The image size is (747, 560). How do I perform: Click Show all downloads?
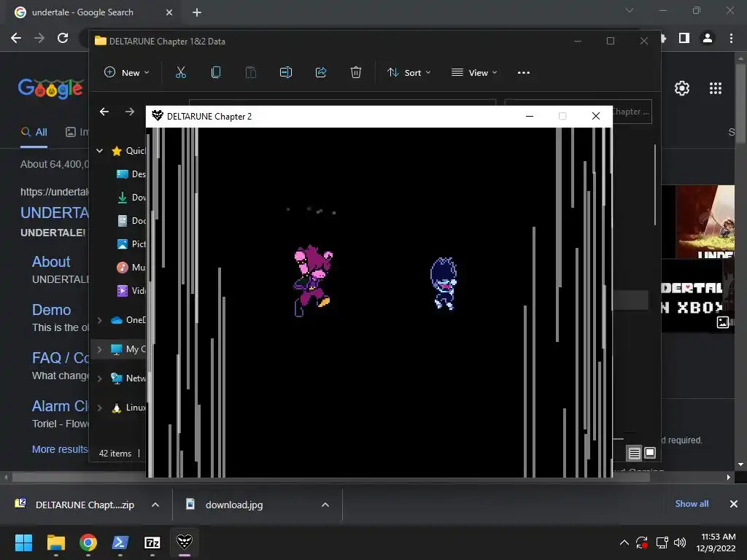[692, 503]
